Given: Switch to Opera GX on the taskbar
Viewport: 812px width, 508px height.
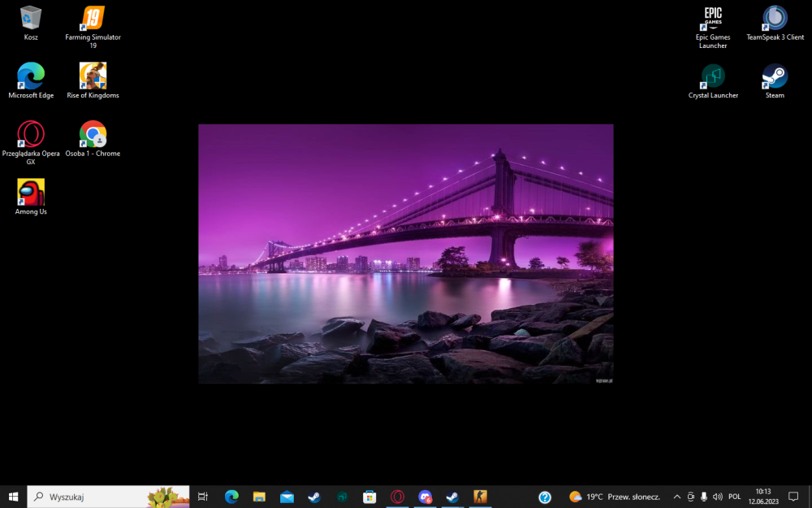Looking at the screenshot, I should tap(397, 497).
